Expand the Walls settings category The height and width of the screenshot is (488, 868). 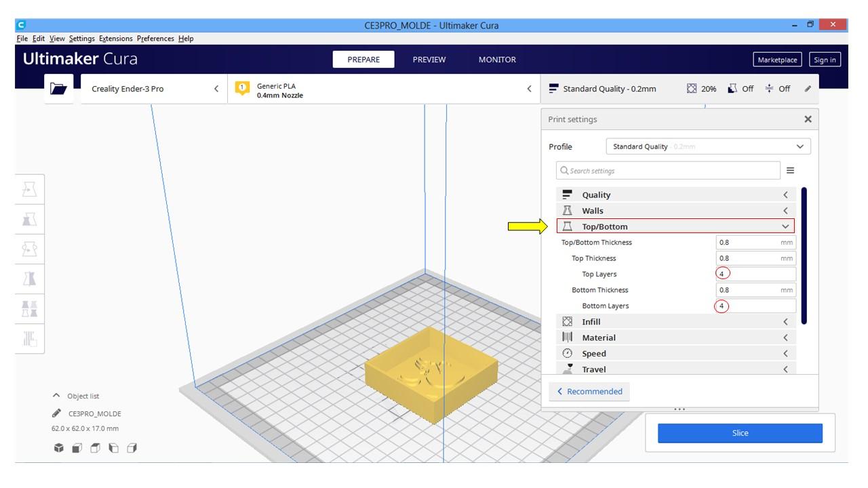pyautogui.click(x=675, y=211)
